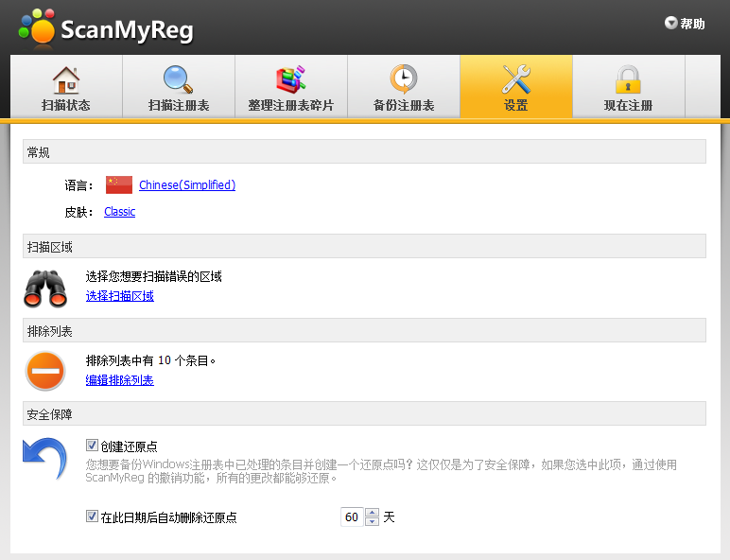Select the 设置 settings tab
Screen dimensions: 730x560
point(516,87)
